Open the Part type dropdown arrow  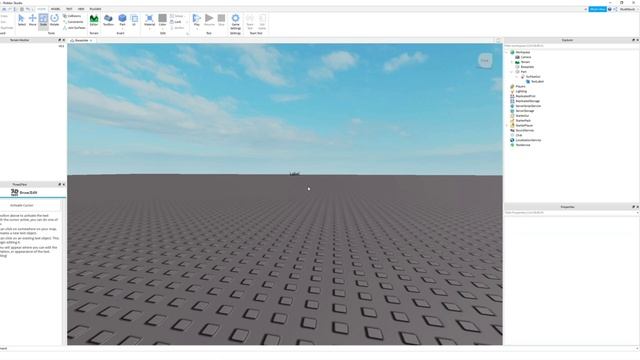[x=122, y=28]
